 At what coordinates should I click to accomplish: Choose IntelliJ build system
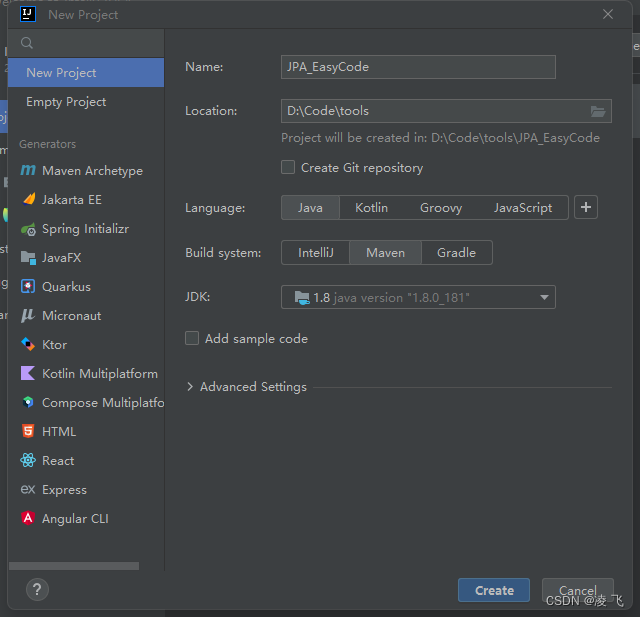(x=316, y=253)
